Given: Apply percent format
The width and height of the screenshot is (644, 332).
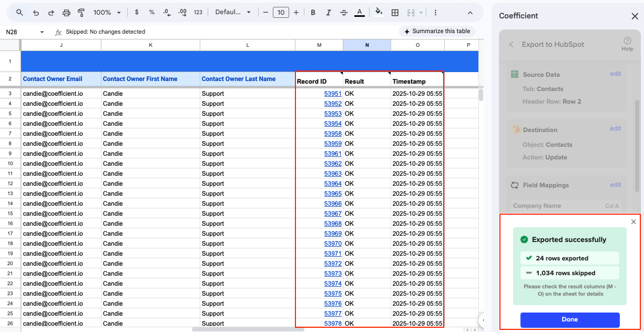Looking at the screenshot, I should (151, 12).
